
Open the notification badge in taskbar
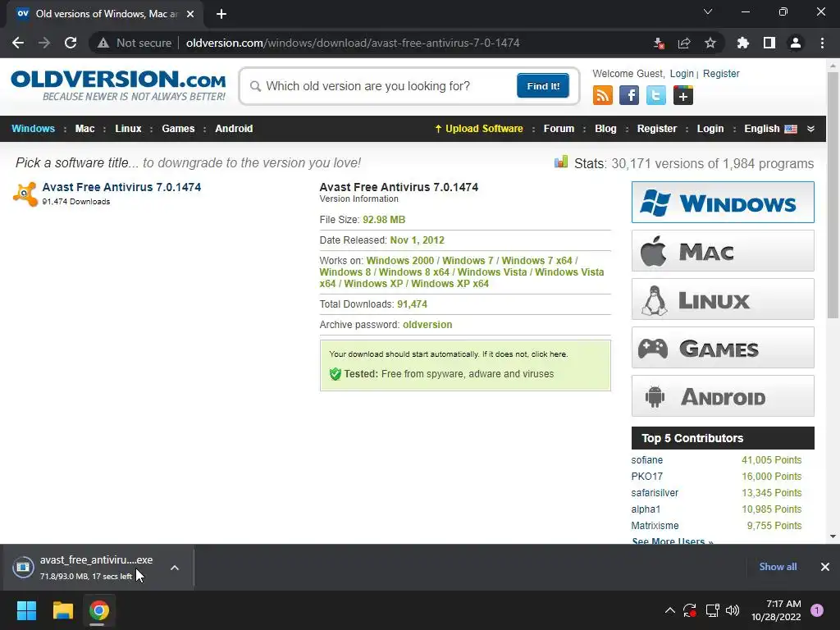[816, 610]
